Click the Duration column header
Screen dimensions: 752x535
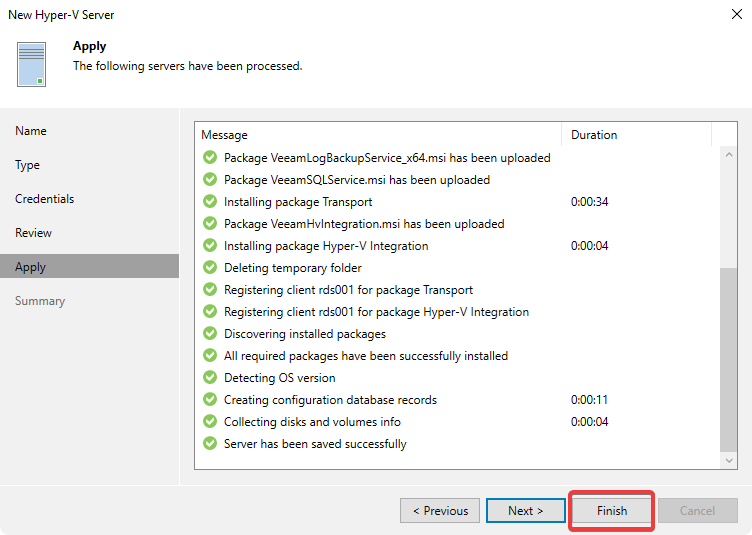coord(636,135)
